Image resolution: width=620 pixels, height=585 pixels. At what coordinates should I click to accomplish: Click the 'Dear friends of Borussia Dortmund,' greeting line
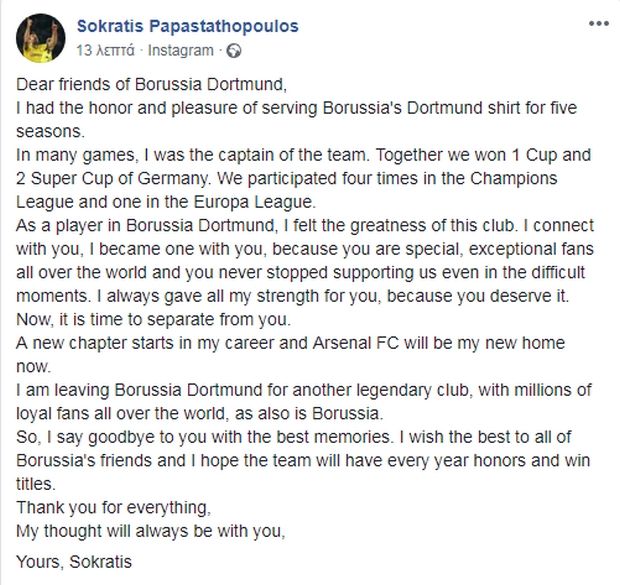[151, 84]
